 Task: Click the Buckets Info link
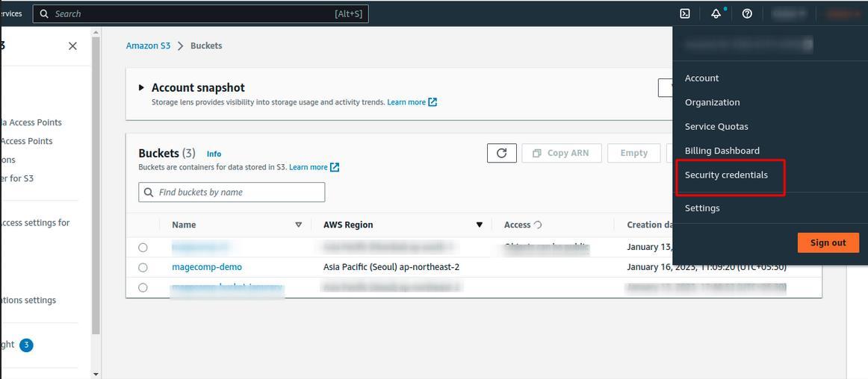coord(214,154)
